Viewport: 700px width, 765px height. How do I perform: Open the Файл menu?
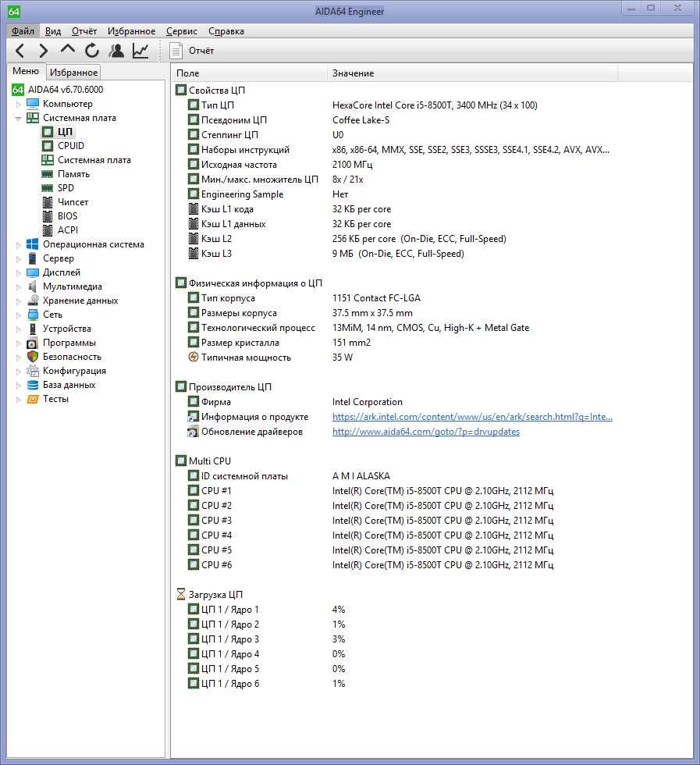click(x=23, y=31)
